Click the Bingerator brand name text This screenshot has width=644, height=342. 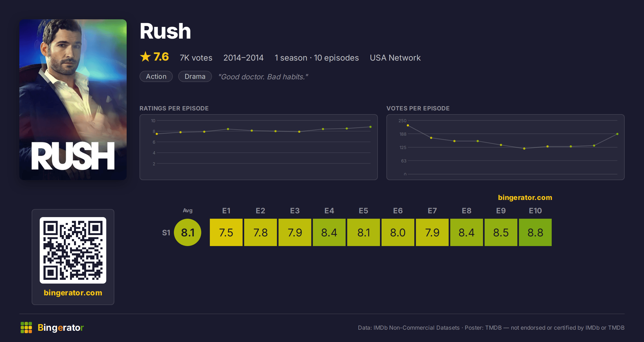pyautogui.click(x=61, y=328)
